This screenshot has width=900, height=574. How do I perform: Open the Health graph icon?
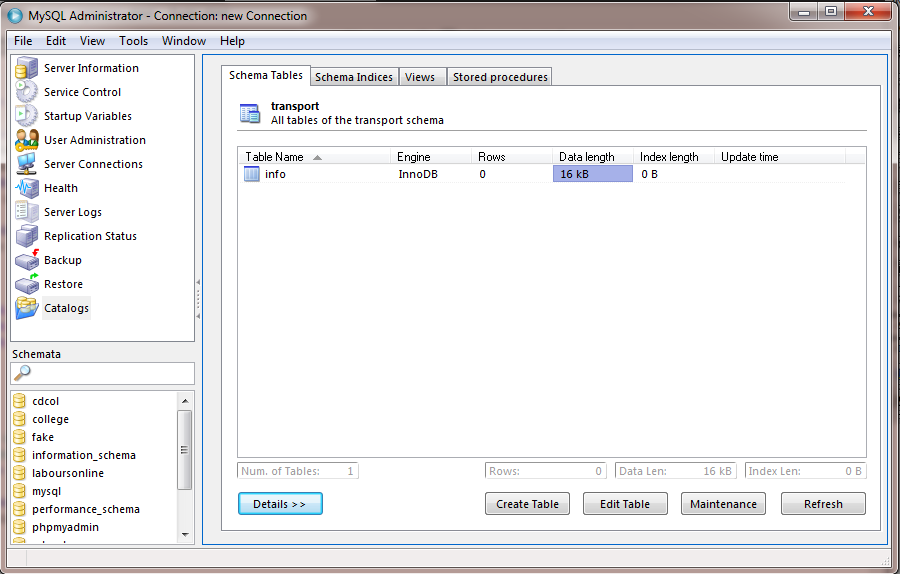[26, 188]
